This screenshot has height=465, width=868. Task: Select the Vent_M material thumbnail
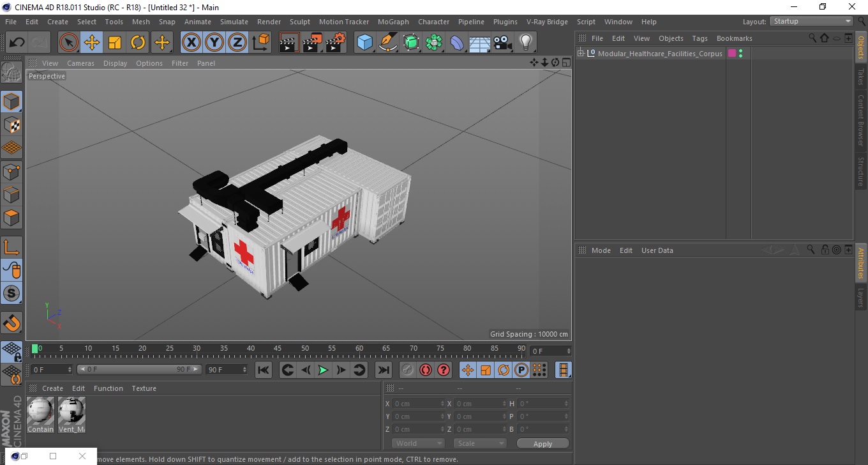click(x=71, y=415)
